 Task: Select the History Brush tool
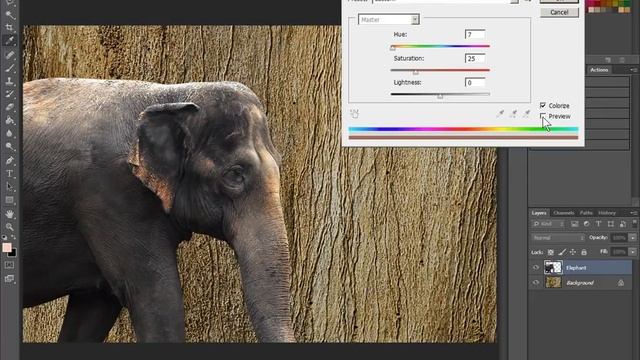pyautogui.click(x=10, y=94)
